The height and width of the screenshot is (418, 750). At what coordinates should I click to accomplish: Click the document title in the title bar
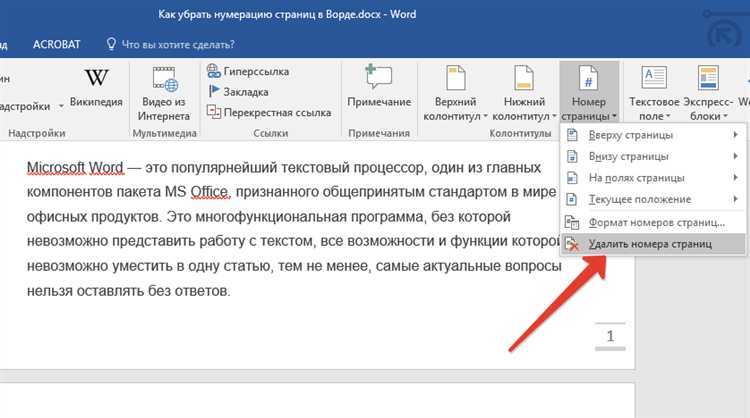pos(287,14)
